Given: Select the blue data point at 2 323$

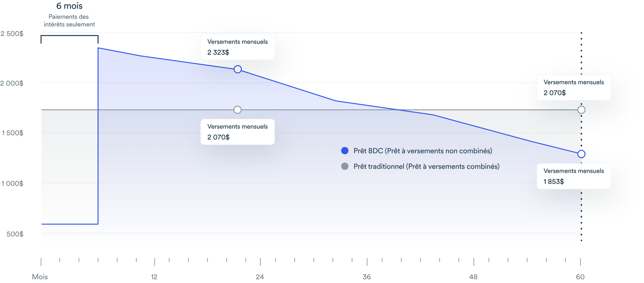Looking at the screenshot, I should pos(238,69).
